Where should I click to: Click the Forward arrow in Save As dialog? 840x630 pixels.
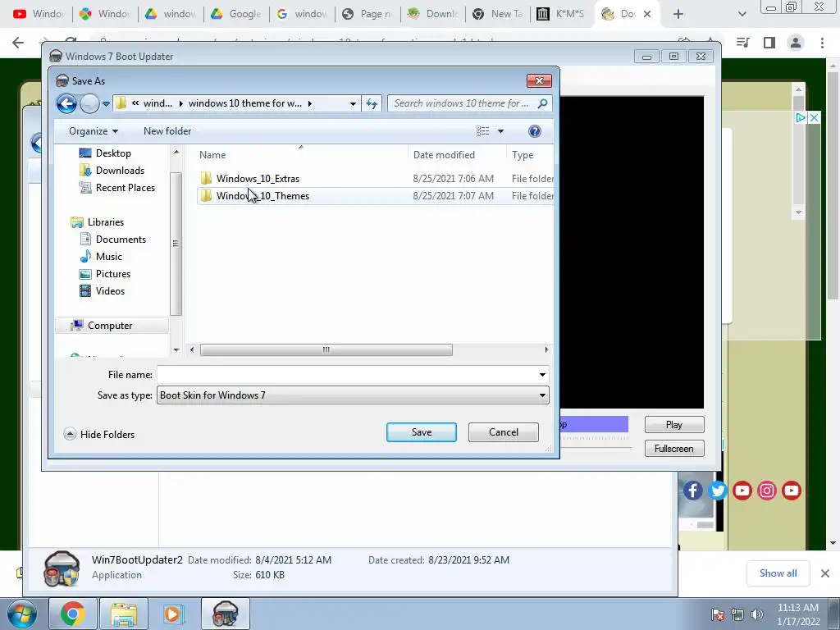click(90, 103)
